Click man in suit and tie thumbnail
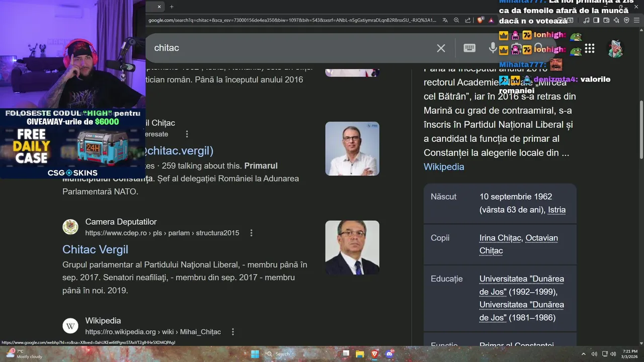 tap(352, 247)
